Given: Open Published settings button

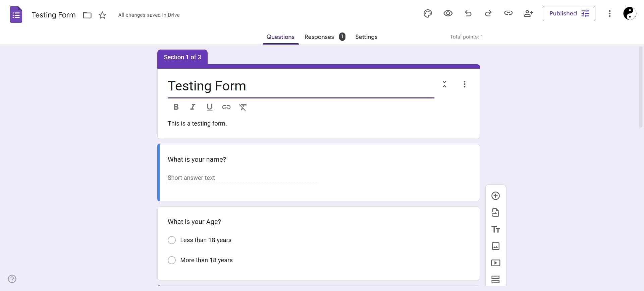Looking at the screenshot, I should click(x=569, y=13).
